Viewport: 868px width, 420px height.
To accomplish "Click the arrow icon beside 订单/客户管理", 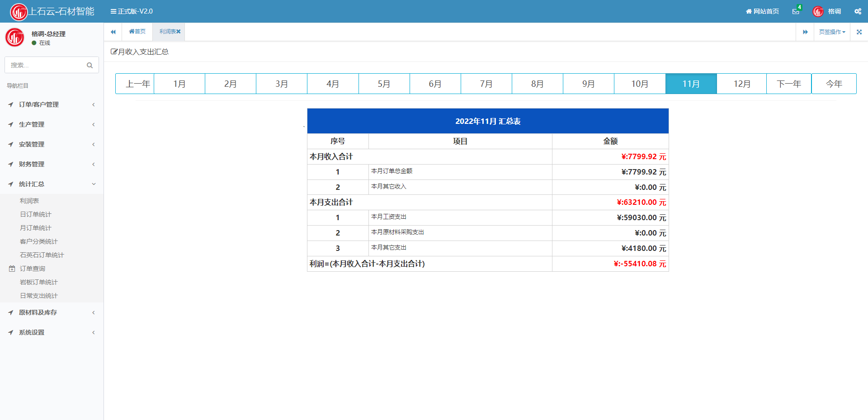I will pyautogui.click(x=11, y=104).
